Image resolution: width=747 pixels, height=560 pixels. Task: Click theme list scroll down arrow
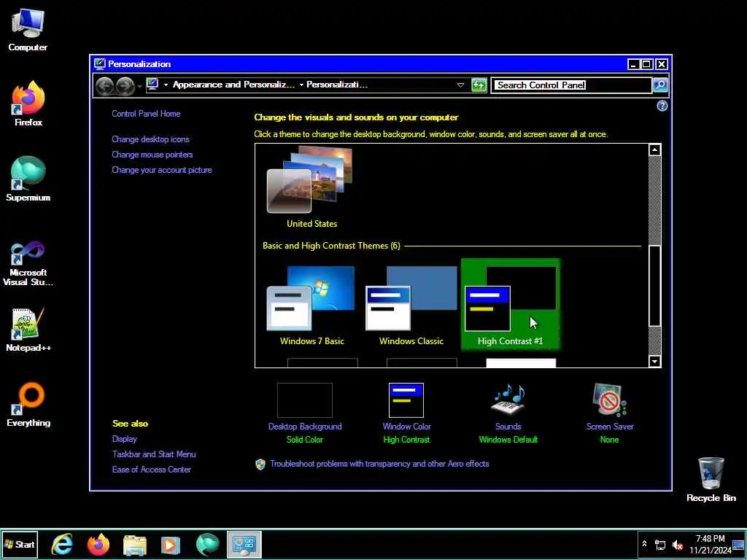tap(655, 362)
